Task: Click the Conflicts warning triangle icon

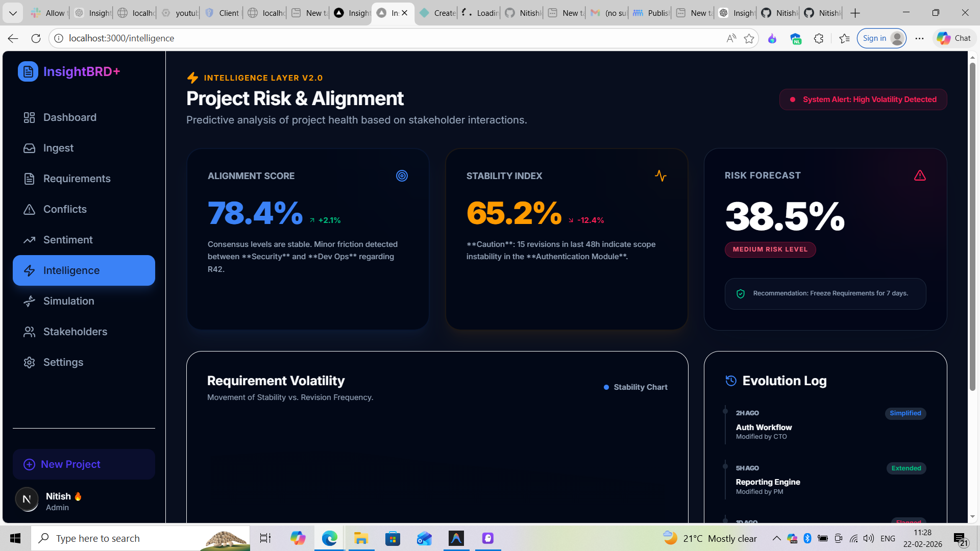Action: tap(29, 209)
